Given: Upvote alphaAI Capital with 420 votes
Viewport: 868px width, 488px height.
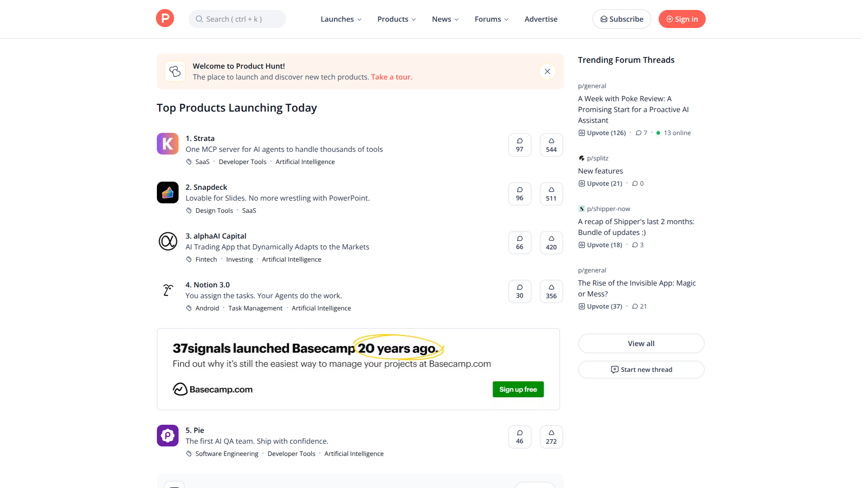Looking at the screenshot, I should pos(551,243).
